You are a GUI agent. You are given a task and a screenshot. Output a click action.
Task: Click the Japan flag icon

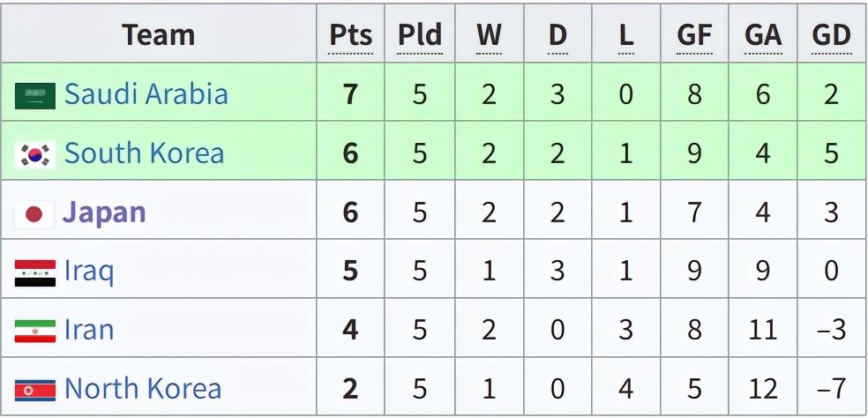[35, 213]
